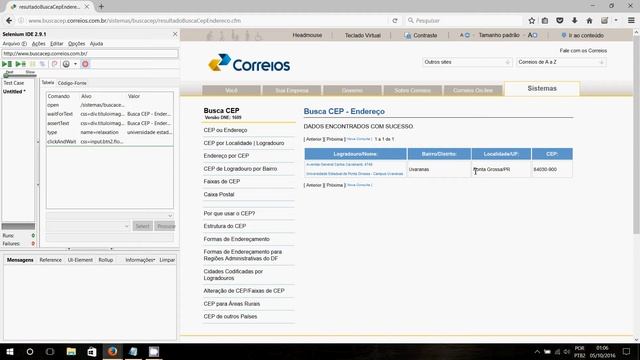Screen dimensions: 640x360
Task: Expand scheduler dropdown arrow beside clock icon
Action: [x=75, y=64]
